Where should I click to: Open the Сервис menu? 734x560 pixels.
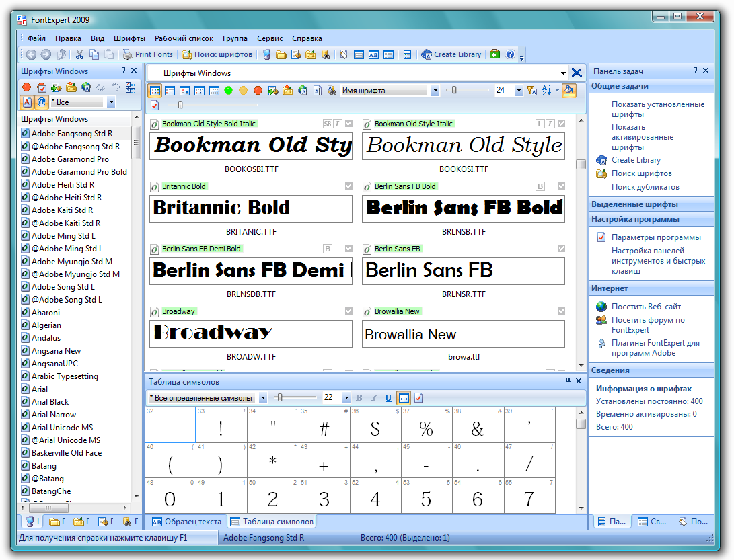coord(270,38)
